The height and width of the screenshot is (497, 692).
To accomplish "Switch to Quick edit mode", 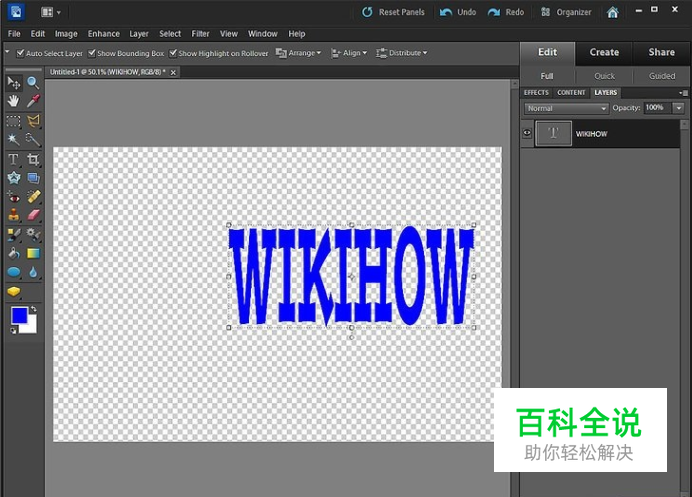I will 604,76.
